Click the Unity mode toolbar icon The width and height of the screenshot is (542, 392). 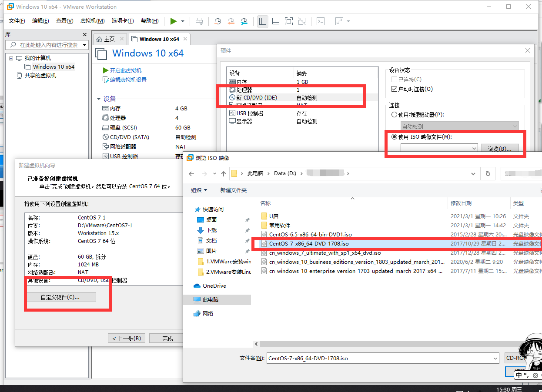[302, 21]
